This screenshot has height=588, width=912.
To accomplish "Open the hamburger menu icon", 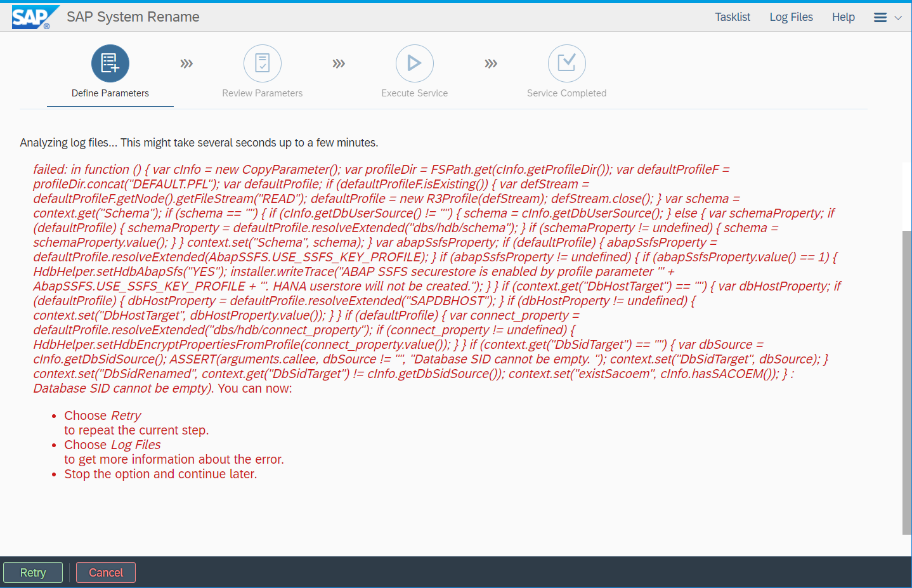I will [880, 18].
